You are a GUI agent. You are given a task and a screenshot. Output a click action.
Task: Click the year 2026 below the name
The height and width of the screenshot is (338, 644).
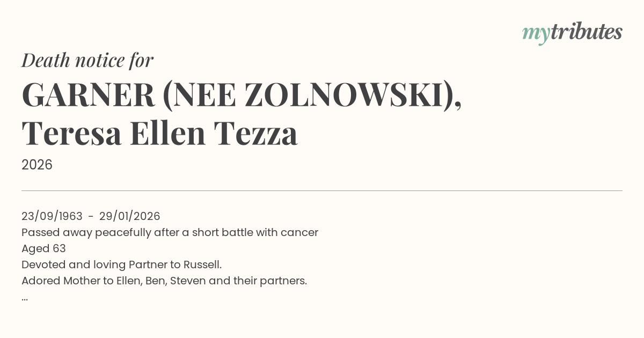click(x=37, y=165)
